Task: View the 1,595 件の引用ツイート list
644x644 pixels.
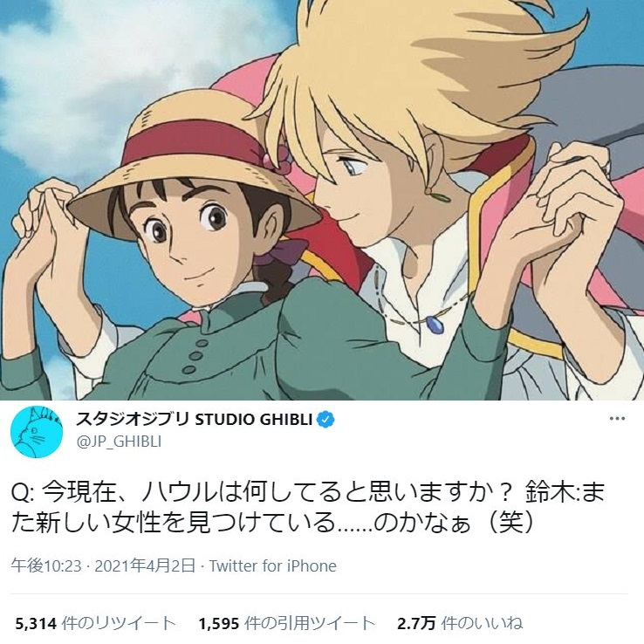Action: pyautogui.click(x=287, y=623)
